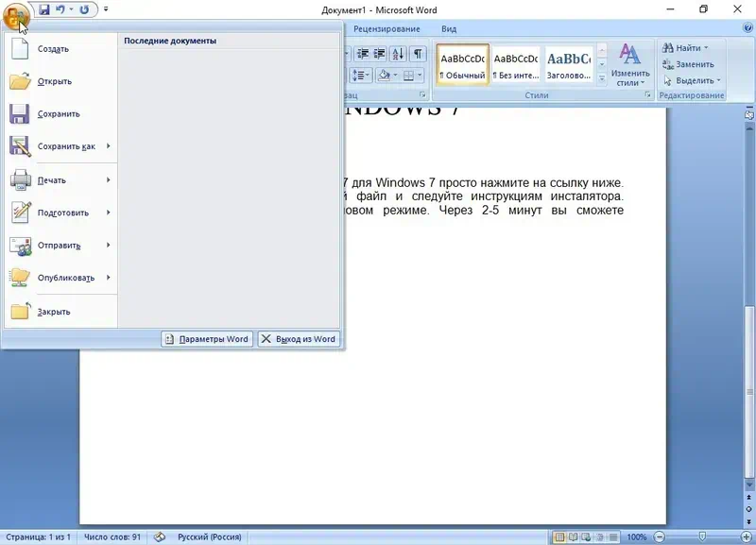Click the zoom slider handle
The image size is (756, 545).
tap(702, 536)
